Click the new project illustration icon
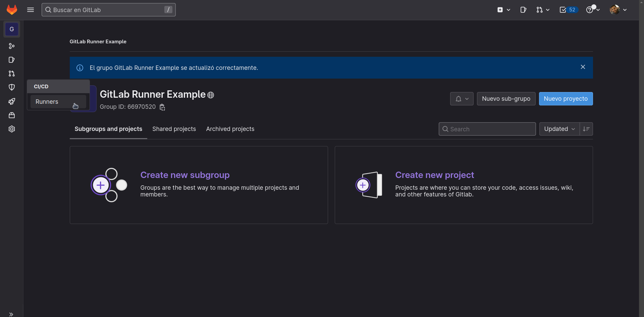This screenshot has height=317, width=644. pyautogui.click(x=369, y=185)
